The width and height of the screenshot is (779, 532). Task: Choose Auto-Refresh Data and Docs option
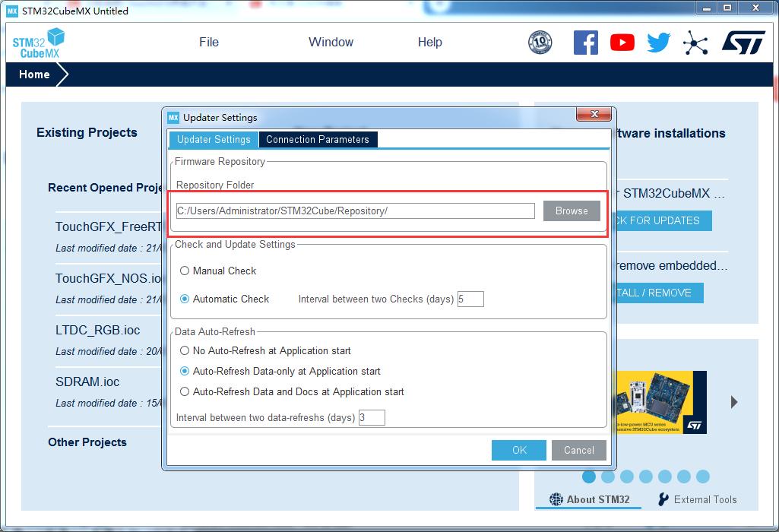point(185,391)
